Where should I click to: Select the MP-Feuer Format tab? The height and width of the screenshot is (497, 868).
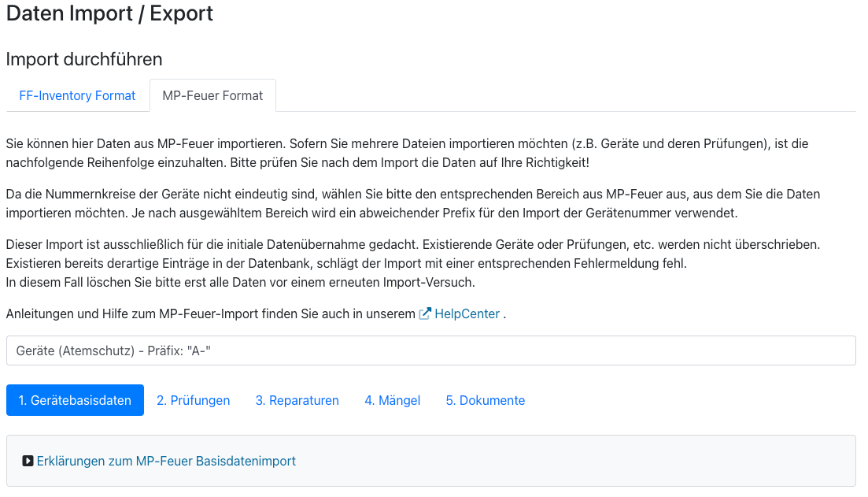click(212, 95)
